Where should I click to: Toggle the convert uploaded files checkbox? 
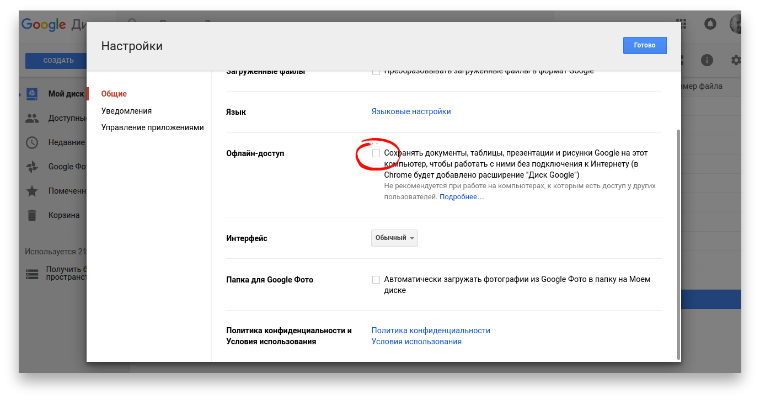(x=376, y=72)
